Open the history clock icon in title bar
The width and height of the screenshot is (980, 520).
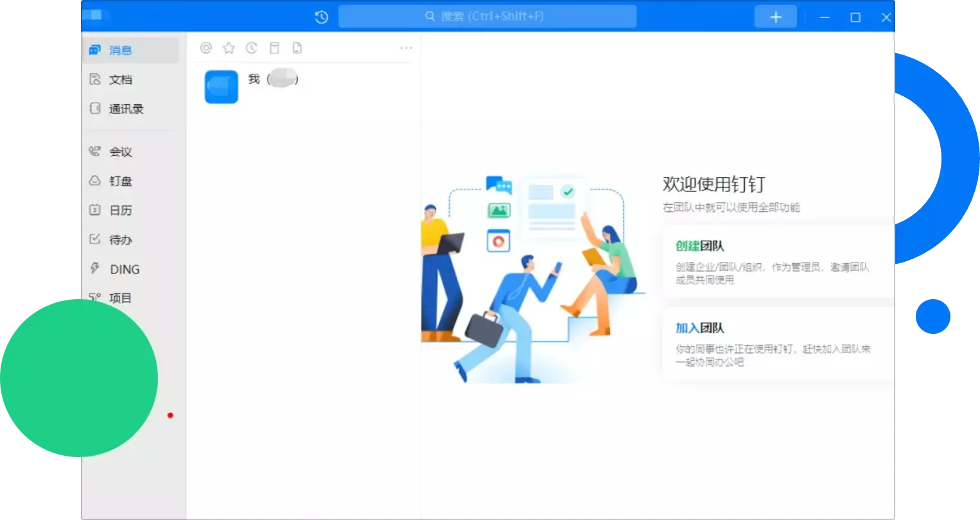322,17
